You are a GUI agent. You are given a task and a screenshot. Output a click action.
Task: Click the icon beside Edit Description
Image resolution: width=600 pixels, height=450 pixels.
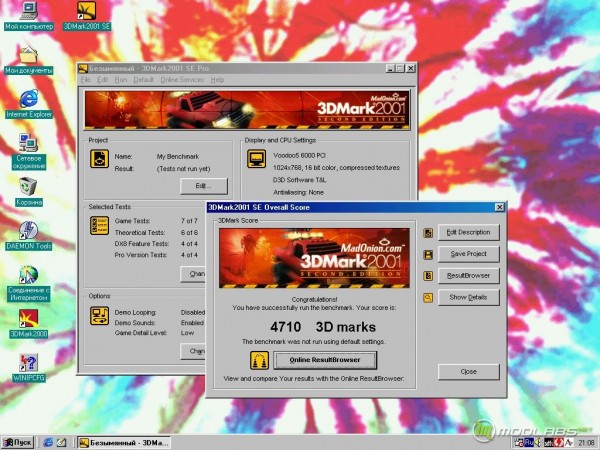[x=428, y=233]
